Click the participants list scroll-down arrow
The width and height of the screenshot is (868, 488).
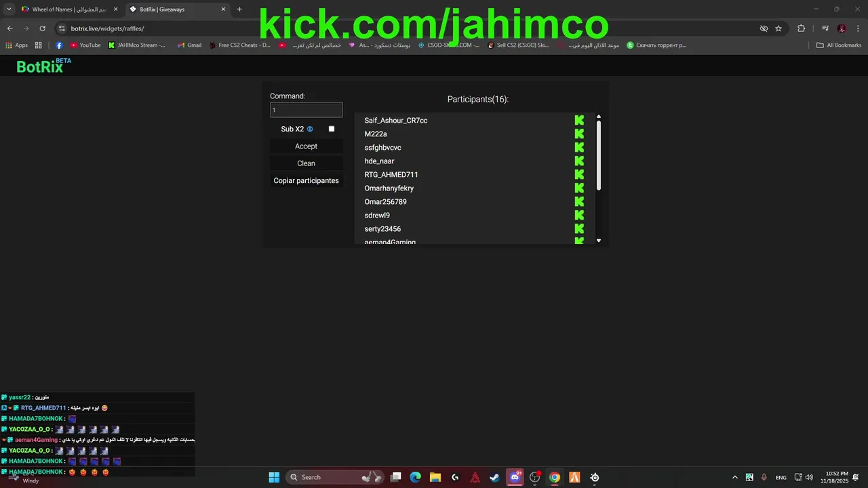[x=599, y=241]
